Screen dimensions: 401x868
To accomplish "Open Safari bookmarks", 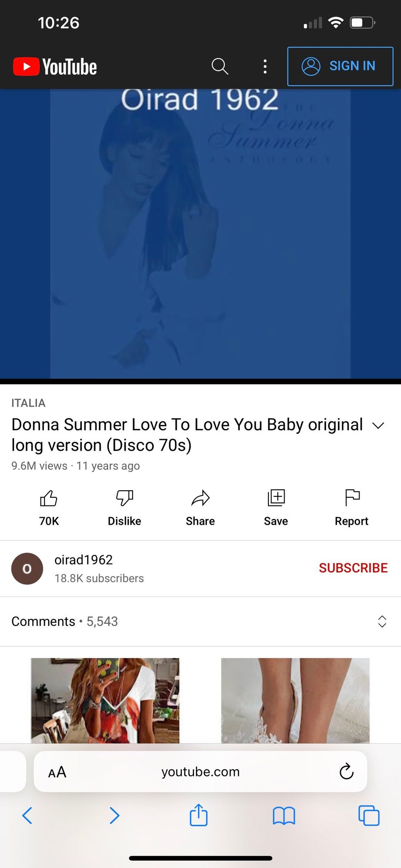I will (x=284, y=815).
